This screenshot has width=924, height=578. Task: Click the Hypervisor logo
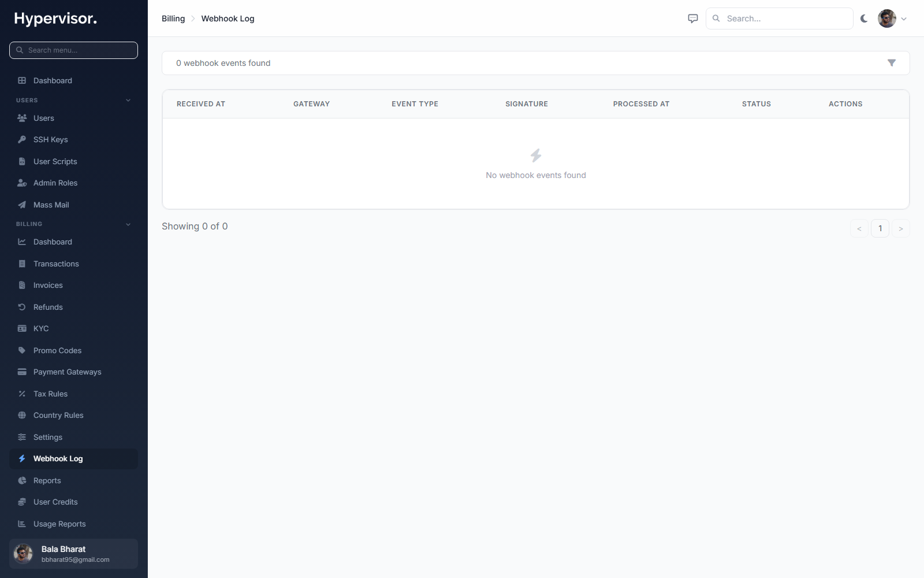tap(55, 18)
